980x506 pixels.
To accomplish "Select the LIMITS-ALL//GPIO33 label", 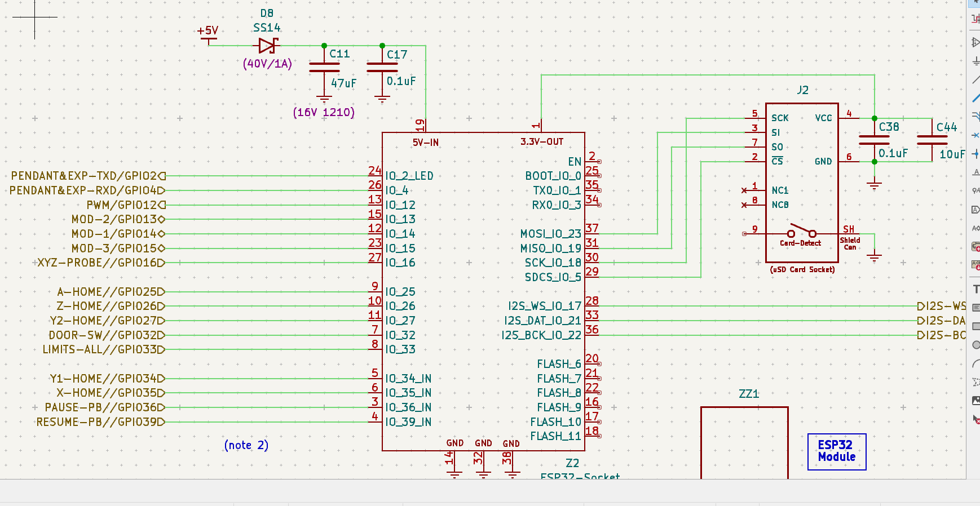I will [104, 350].
